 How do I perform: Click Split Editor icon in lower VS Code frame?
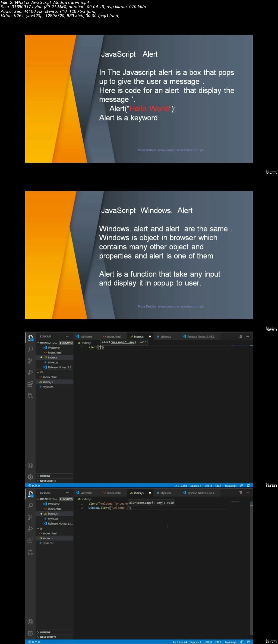point(240,493)
